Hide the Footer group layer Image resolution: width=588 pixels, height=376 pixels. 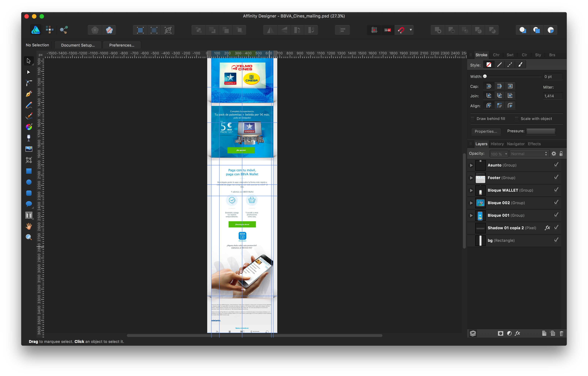556,177
